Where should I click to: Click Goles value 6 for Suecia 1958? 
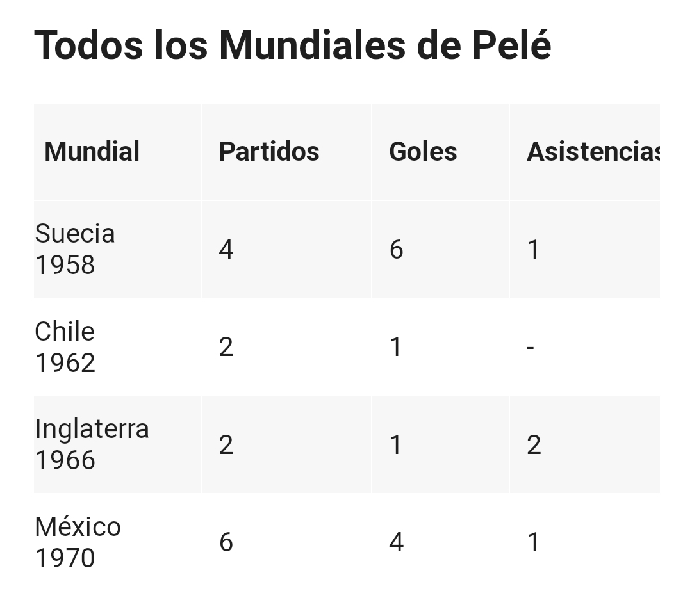pos(396,250)
